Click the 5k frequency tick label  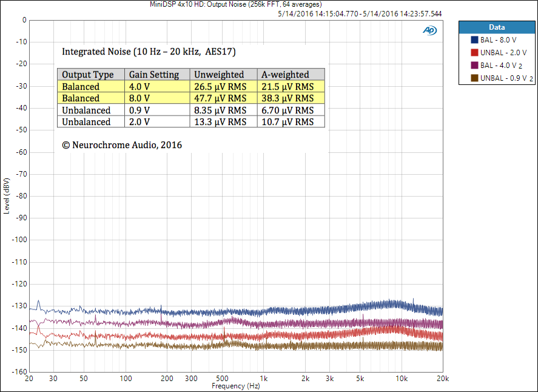click(360, 378)
